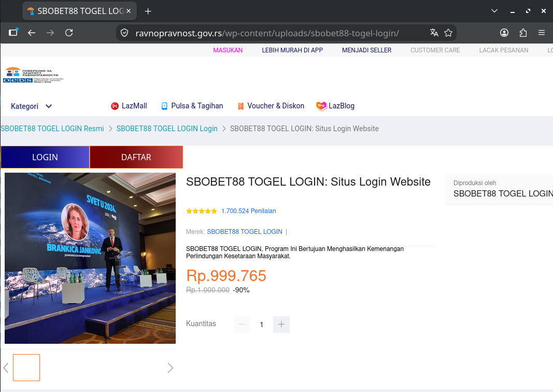The image size is (553, 392).
Task: Open the 1.700.524 Penilaian reviews link
Action: pos(249,211)
